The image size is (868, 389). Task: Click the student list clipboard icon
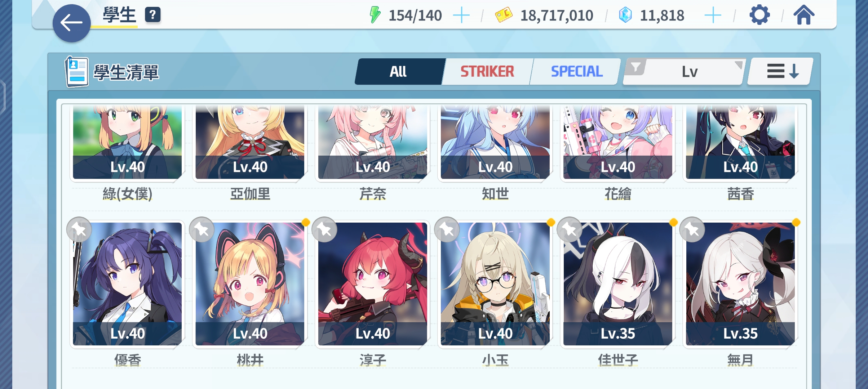click(x=76, y=71)
